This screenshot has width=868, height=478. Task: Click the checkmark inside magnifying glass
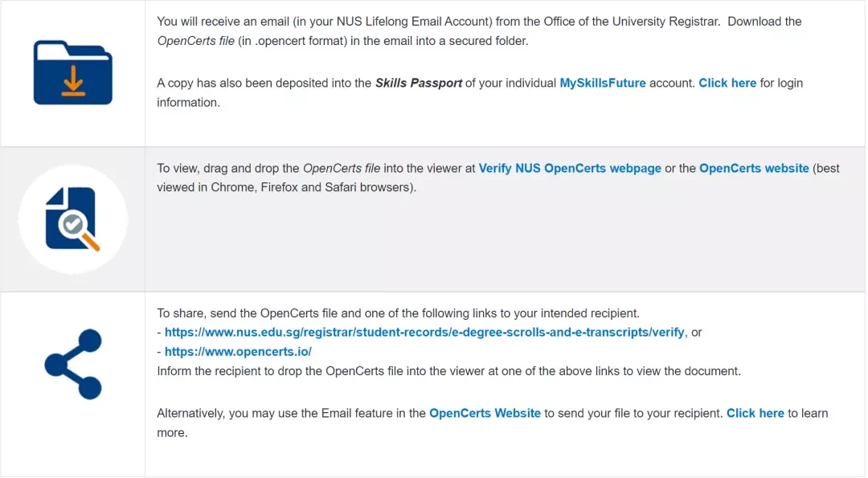pyautogui.click(x=72, y=224)
